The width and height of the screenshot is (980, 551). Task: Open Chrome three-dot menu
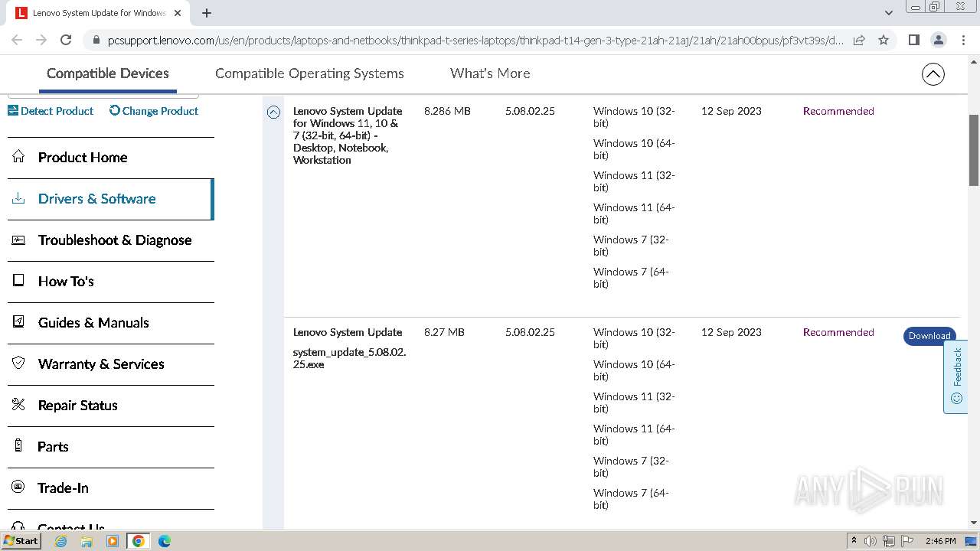click(x=963, y=40)
